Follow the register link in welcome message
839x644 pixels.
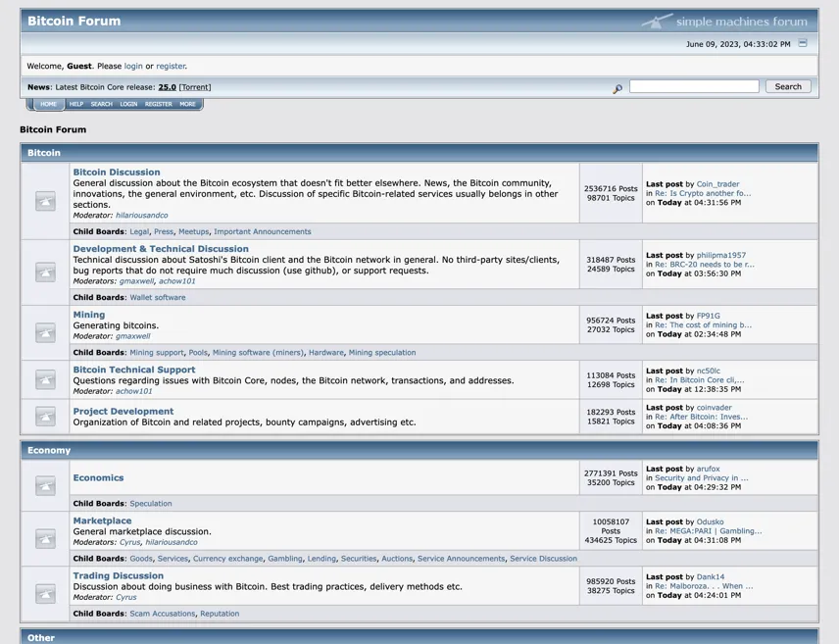pyautogui.click(x=171, y=66)
